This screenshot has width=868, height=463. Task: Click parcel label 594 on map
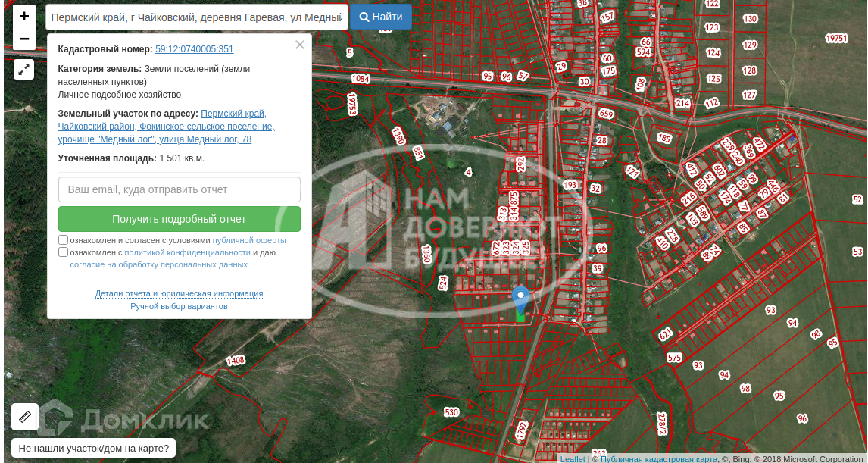(643, 52)
